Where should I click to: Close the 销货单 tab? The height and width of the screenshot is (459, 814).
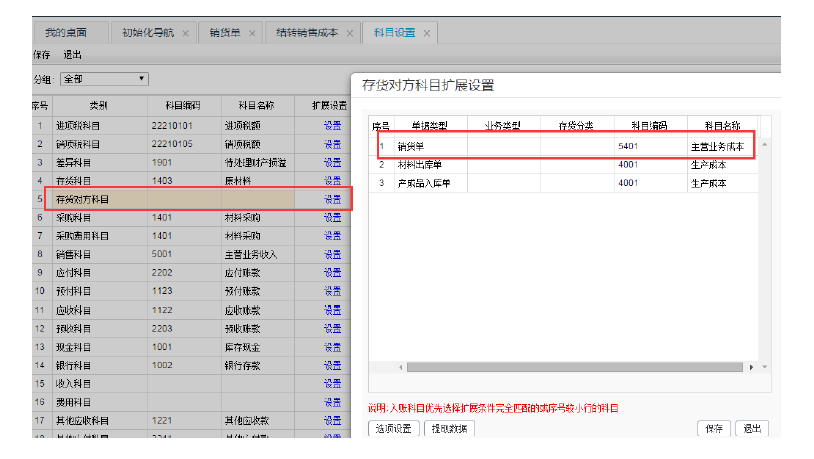click(x=252, y=33)
